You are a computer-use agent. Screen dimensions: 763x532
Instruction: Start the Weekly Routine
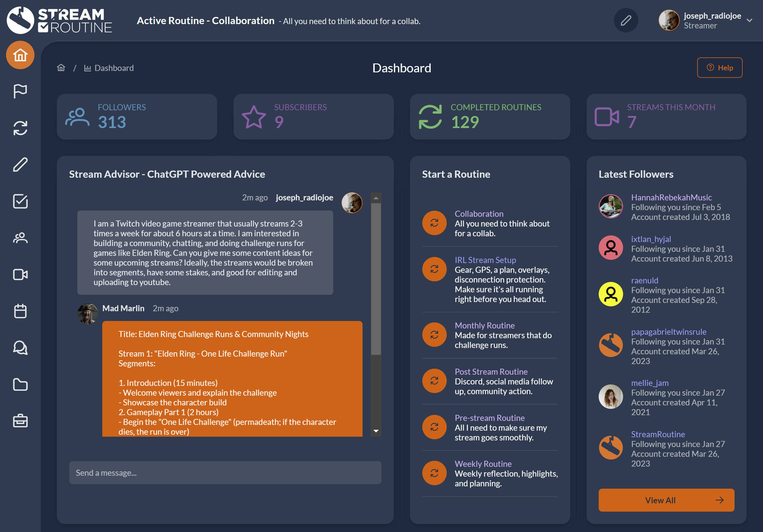pyautogui.click(x=434, y=473)
